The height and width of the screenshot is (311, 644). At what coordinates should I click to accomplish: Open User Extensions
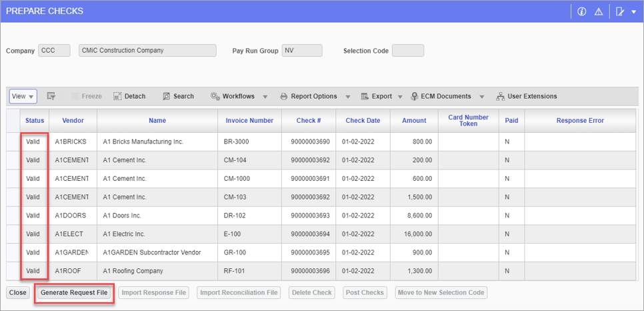(527, 96)
